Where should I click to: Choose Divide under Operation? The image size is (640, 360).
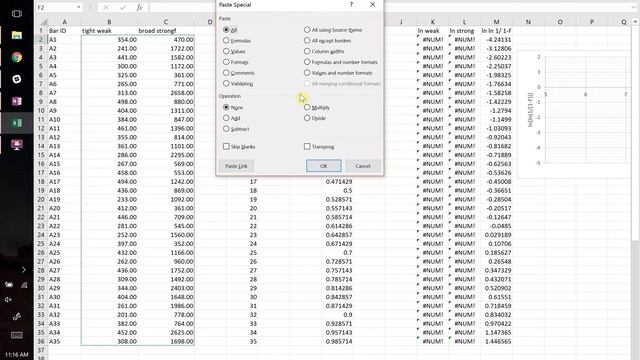315,118
